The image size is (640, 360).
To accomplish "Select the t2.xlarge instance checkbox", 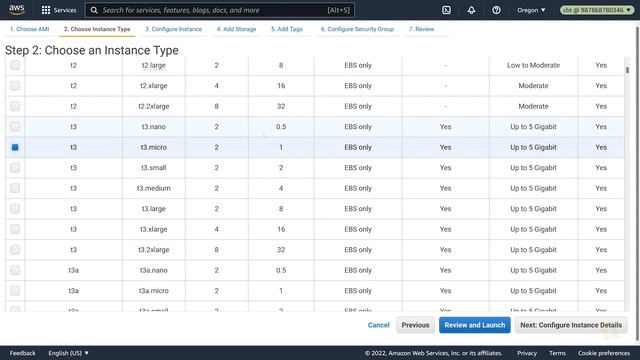I will point(15,86).
